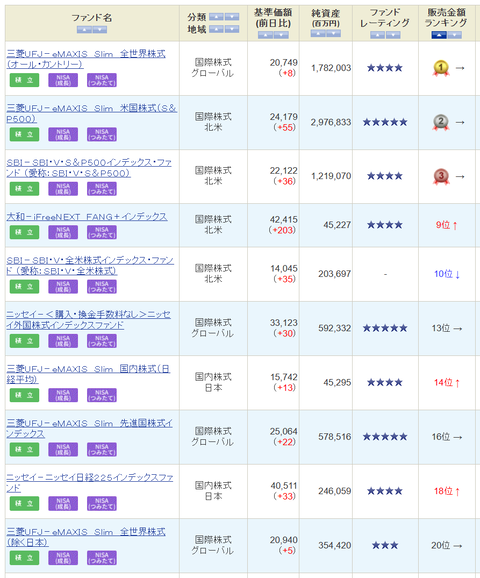Click ranking text 20位
This screenshot has height=578, width=480.
tap(441, 546)
